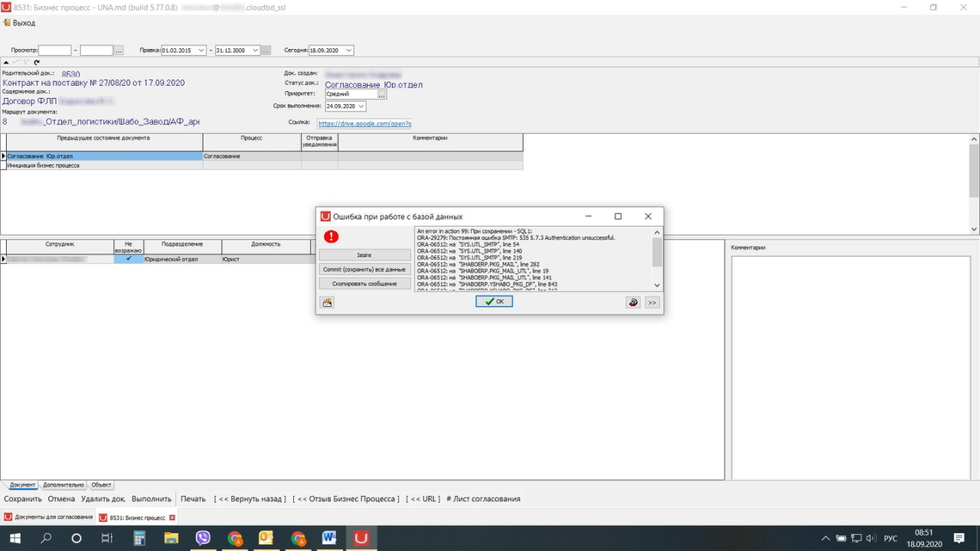Open the Calculator from the taskbar
Image resolution: width=980 pixels, height=551 pixels.
[x=139, y=538]
